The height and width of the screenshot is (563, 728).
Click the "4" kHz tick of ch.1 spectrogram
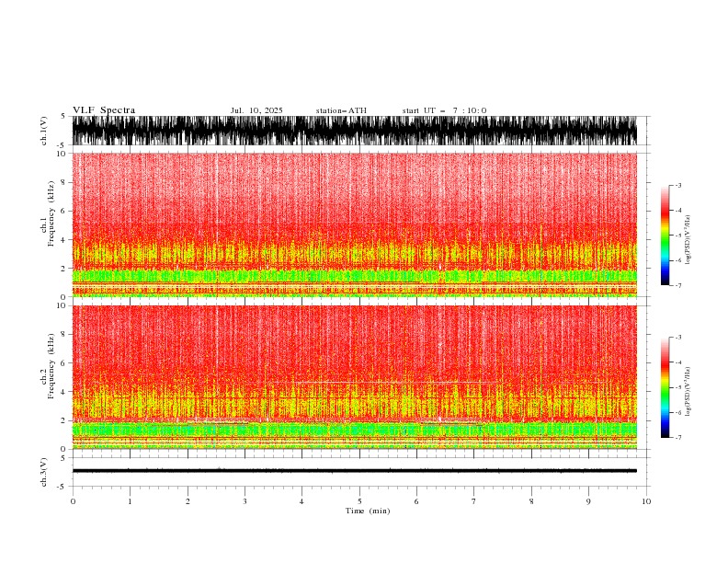tap(63, 240)
